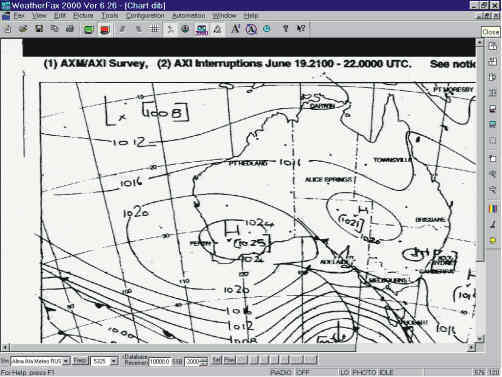Click the green monitor toolbar icon
The width and height of the screenshot is (502, 377).
(89, 29)
